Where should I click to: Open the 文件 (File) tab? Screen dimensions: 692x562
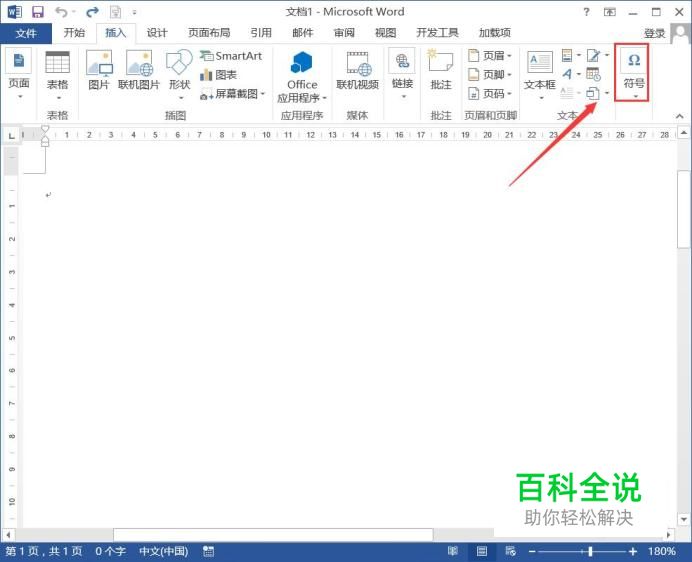tap(26, 33)
